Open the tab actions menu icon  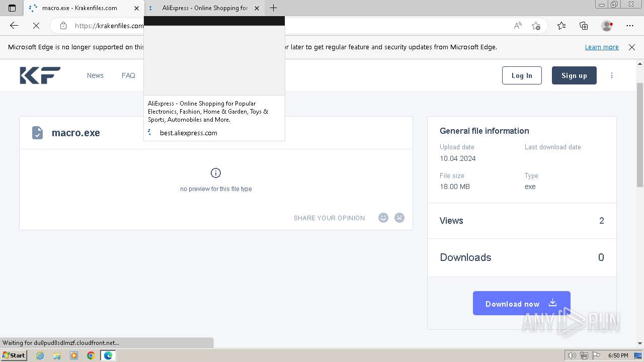[x=12, y=8]
